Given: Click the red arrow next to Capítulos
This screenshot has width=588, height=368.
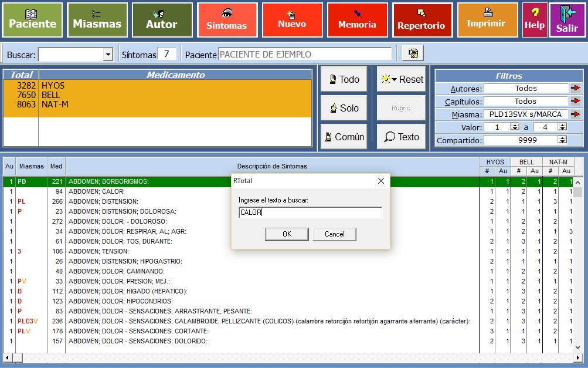Looking at the screenshot, I should click(x=575, y=101).
